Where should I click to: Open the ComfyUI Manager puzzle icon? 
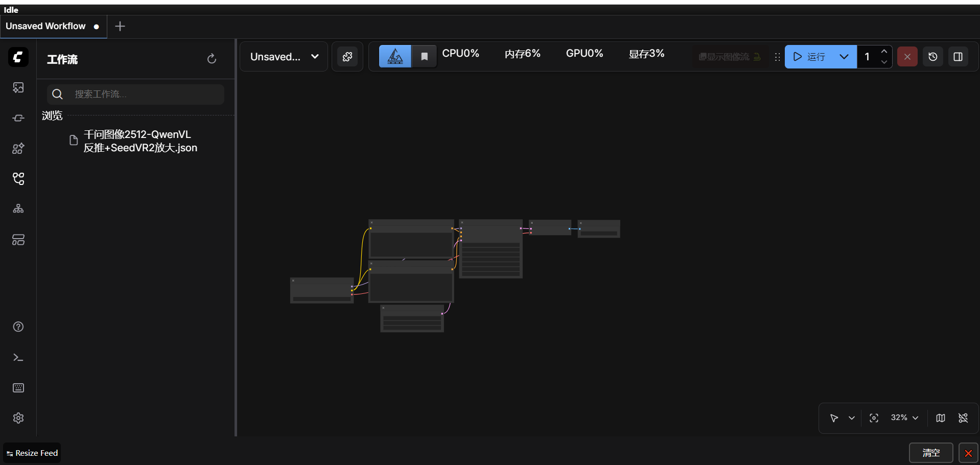[347, 57]
